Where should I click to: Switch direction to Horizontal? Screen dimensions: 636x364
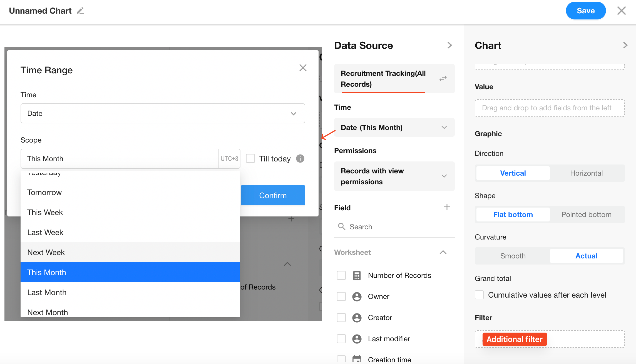coord(586,173)
